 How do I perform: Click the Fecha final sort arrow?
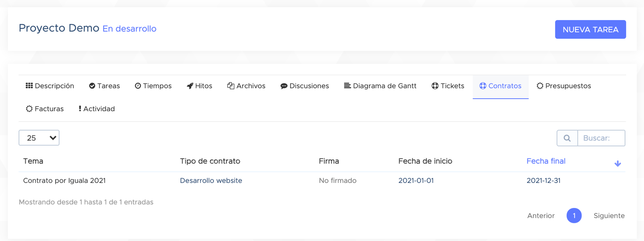click(617, 164)
